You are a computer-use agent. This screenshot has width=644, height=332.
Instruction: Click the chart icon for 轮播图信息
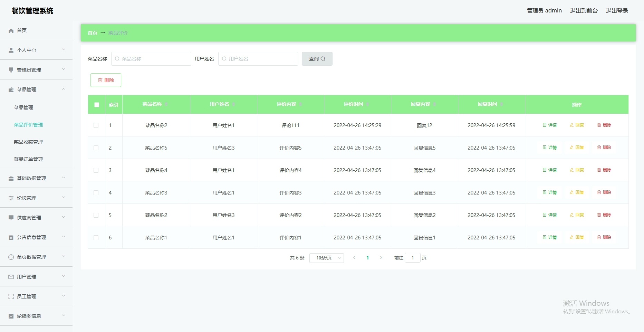(11, 316)
